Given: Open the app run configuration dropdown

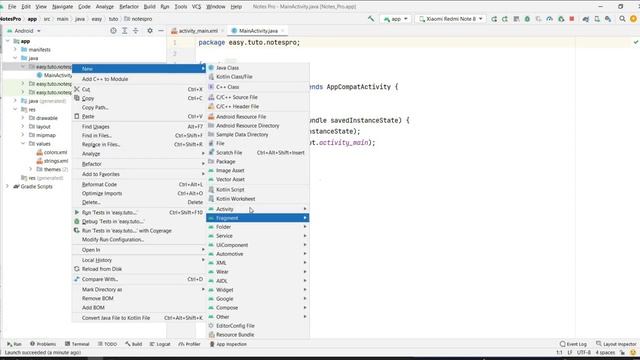Looking at the screenshot, I should (x=396, y=19).
